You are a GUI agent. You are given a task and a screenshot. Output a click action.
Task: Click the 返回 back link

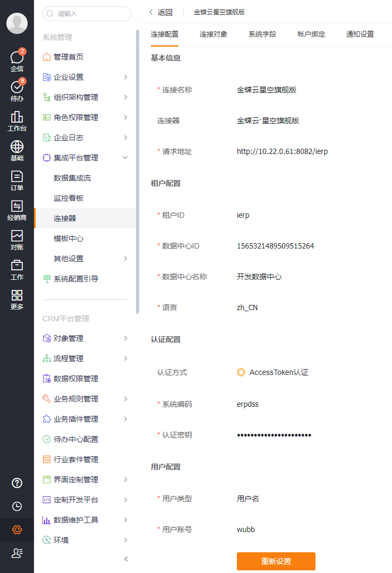tap(165, 12)
